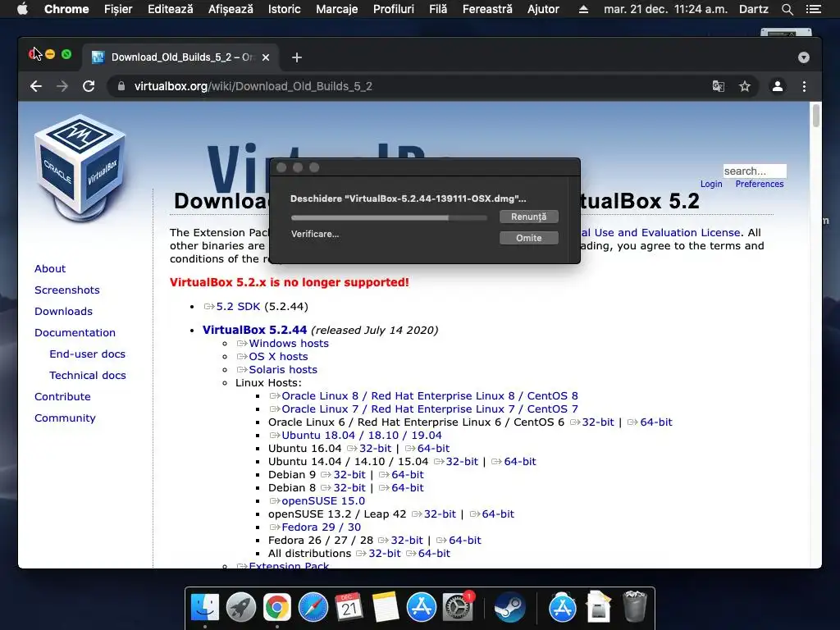Open the Fișier menu

pyautogui.click(x=118, y=9)
